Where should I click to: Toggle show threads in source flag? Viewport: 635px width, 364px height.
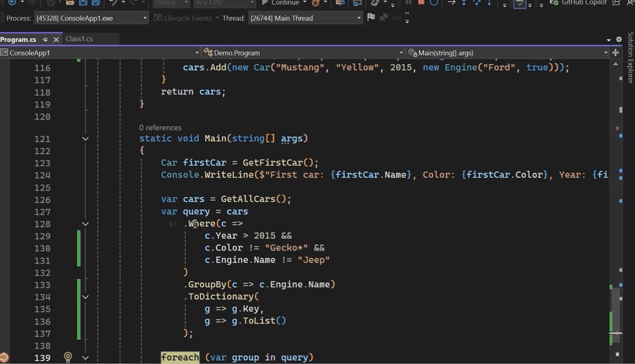[371, 18]
